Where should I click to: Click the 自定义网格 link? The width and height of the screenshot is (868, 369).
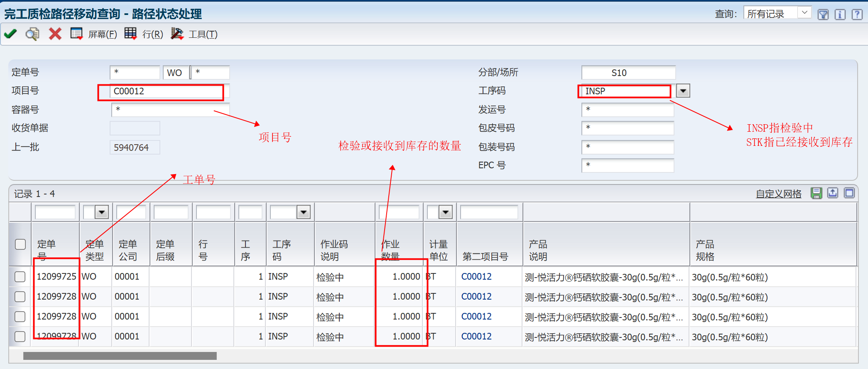click(779, 194)
